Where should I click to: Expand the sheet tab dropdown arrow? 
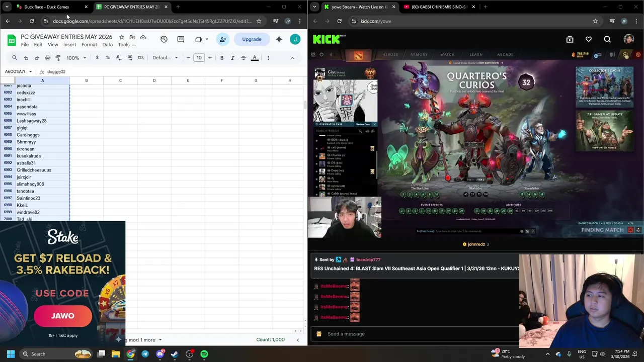(x=160, y=340)
